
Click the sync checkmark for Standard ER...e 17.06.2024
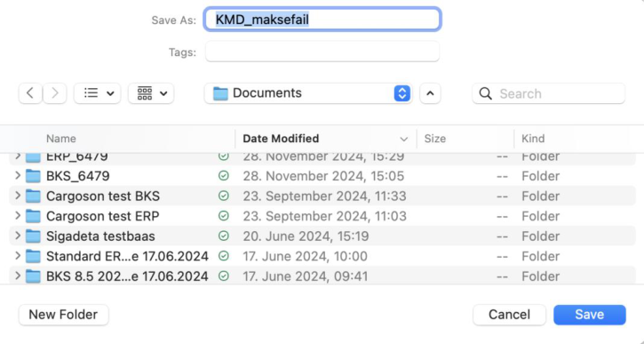[x=224, y=256]
